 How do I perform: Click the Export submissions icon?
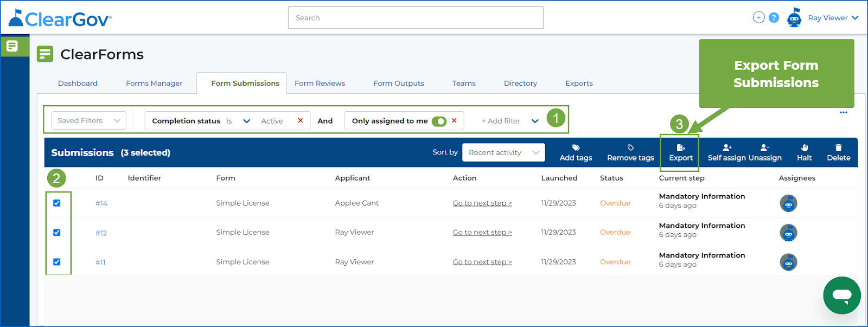680,148
